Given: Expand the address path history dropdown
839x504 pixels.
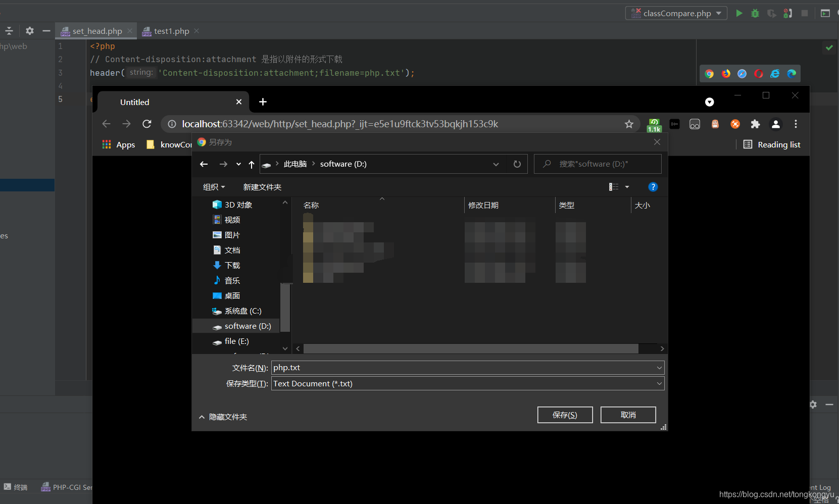Looking at the screenshot, I should (x=496, y=164).
